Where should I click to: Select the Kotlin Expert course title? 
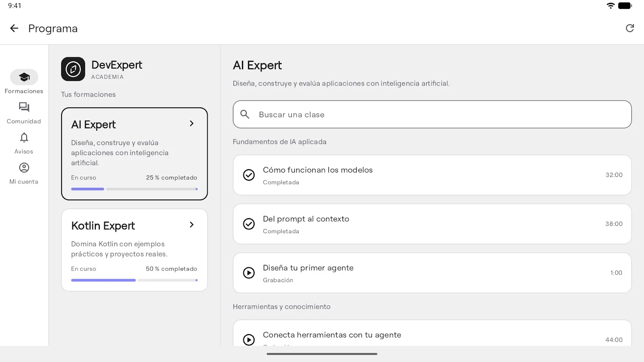point(103,226)
